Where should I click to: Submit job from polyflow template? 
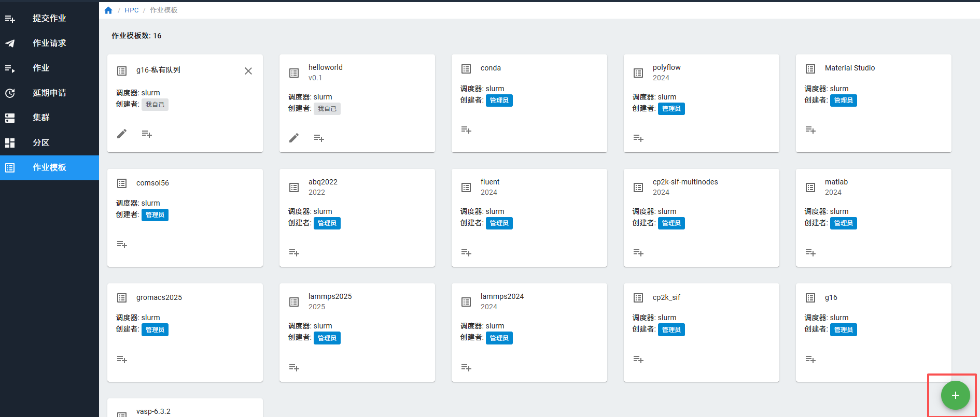tap(638, 138)
